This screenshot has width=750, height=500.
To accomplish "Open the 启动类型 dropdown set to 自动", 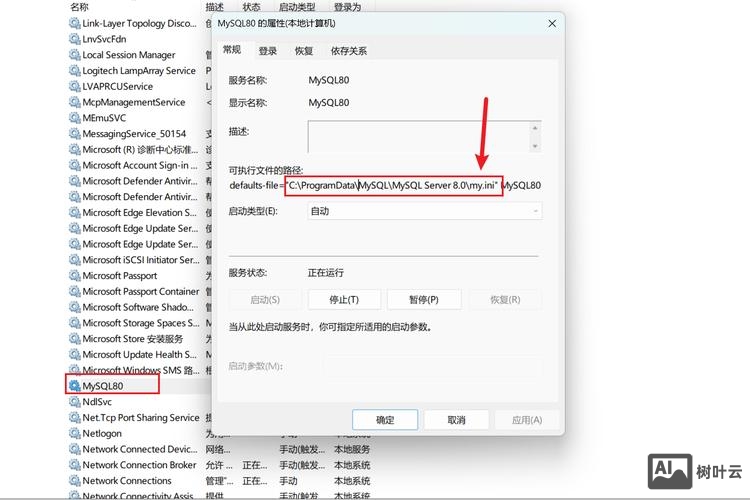I will point(425,211).
